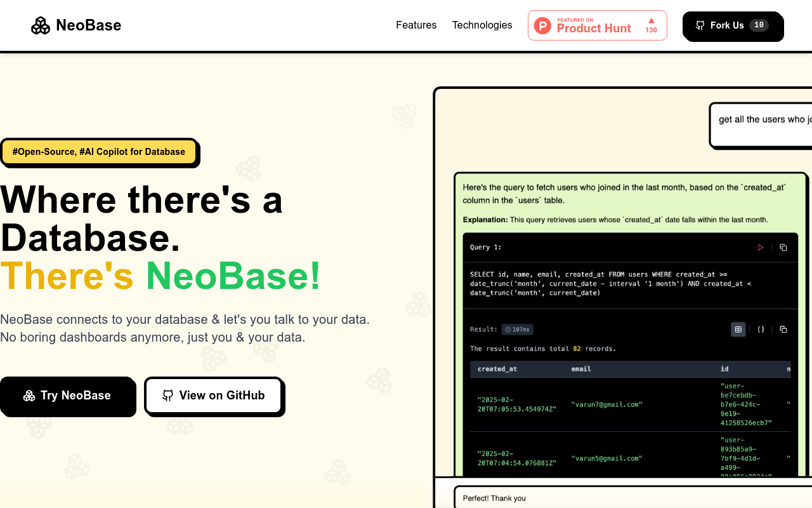
Task: Click the 'Query 1:' label
Action: pos(486,248)
